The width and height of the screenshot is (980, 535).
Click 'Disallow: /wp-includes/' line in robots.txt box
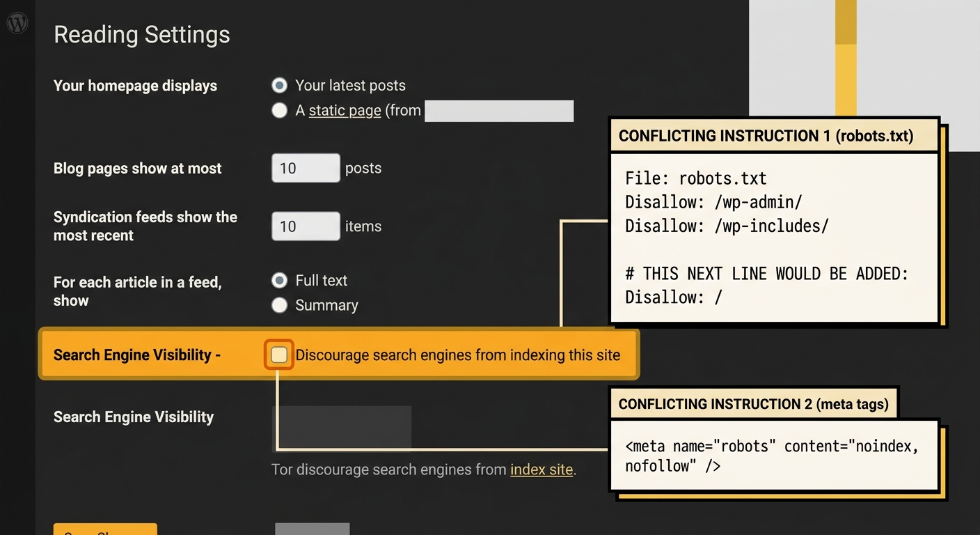(x=727, y=226)
